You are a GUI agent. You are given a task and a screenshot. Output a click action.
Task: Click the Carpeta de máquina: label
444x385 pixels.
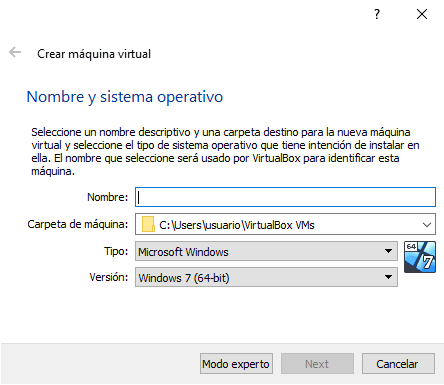[78, 224]
